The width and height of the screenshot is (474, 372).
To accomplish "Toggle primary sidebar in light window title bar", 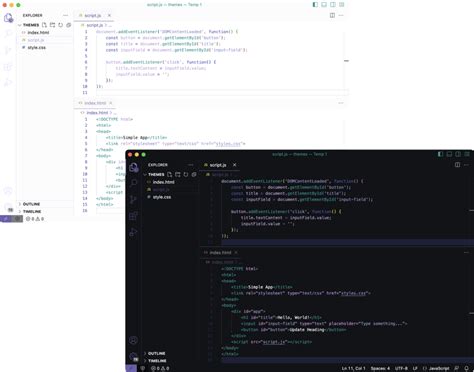I will [x=315, y=5].
